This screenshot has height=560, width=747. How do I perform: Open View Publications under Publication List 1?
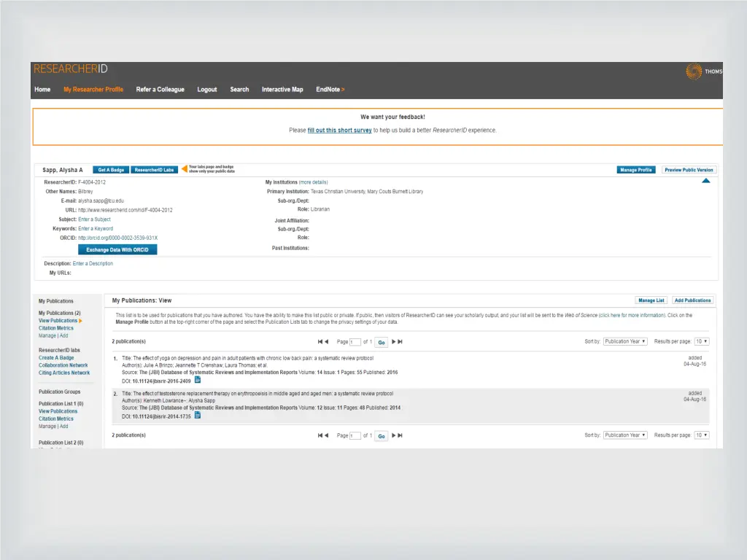pyautogui.click(x=58, y=411)
